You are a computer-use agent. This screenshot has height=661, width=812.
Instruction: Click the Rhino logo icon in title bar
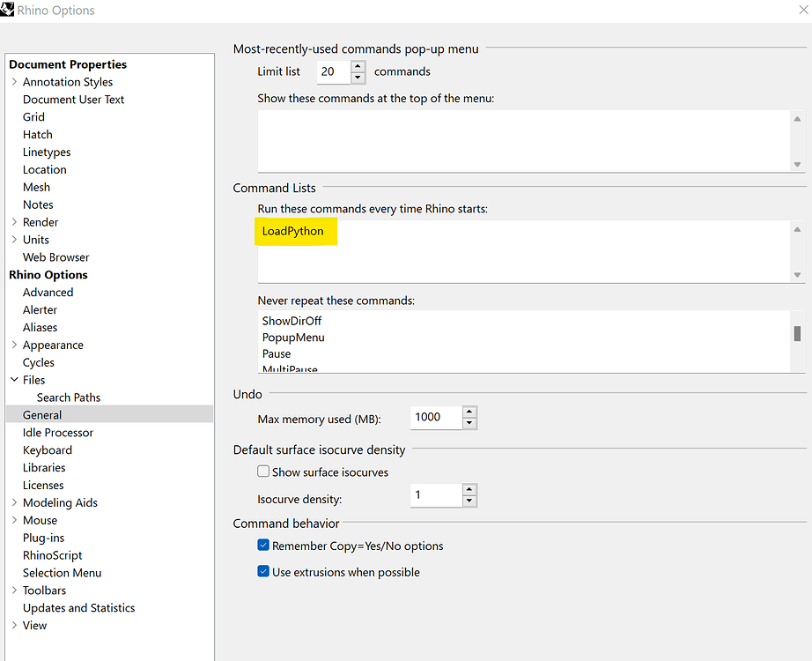tap(8, 11)
